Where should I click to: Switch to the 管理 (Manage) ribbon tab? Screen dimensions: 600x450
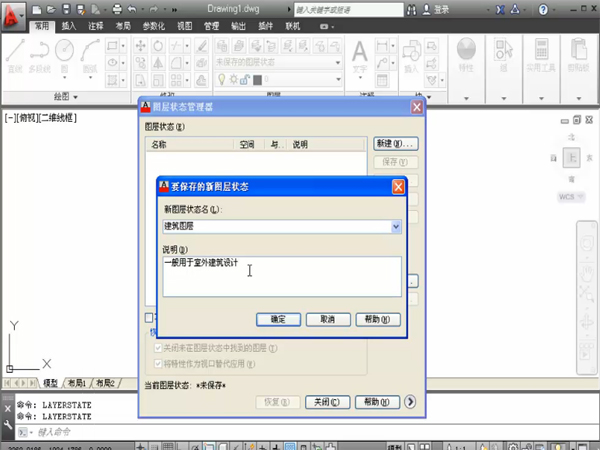point(211,26)
